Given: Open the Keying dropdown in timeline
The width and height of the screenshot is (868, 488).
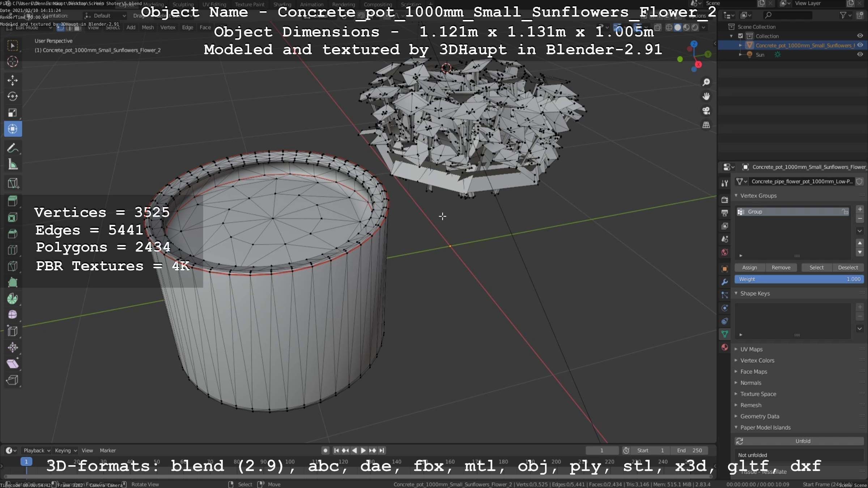Looking at the screenshot, I should [66, 450].
